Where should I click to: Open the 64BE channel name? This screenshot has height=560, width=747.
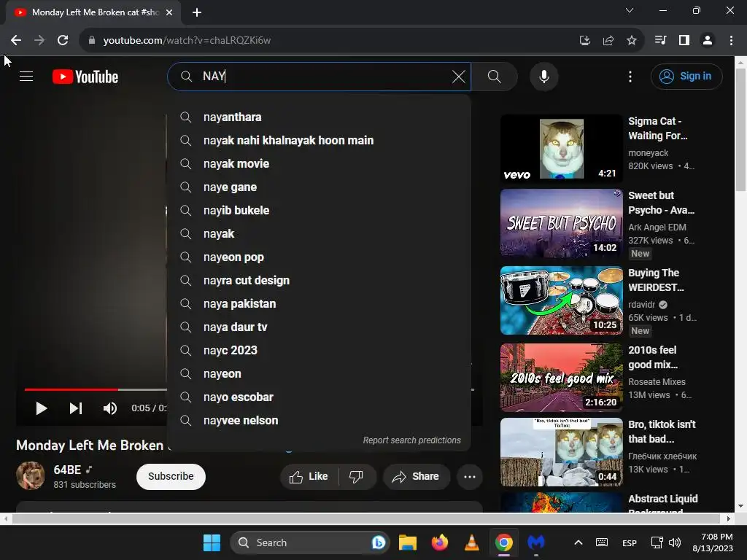click(x=67, y=470)
